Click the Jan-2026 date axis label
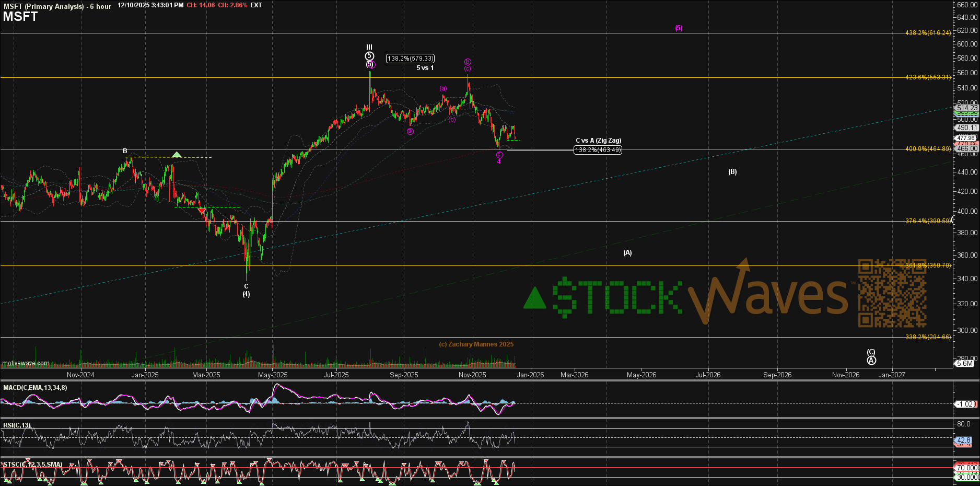Image resolution: width=980 pixels, height=486 pixels. (531, 375)
